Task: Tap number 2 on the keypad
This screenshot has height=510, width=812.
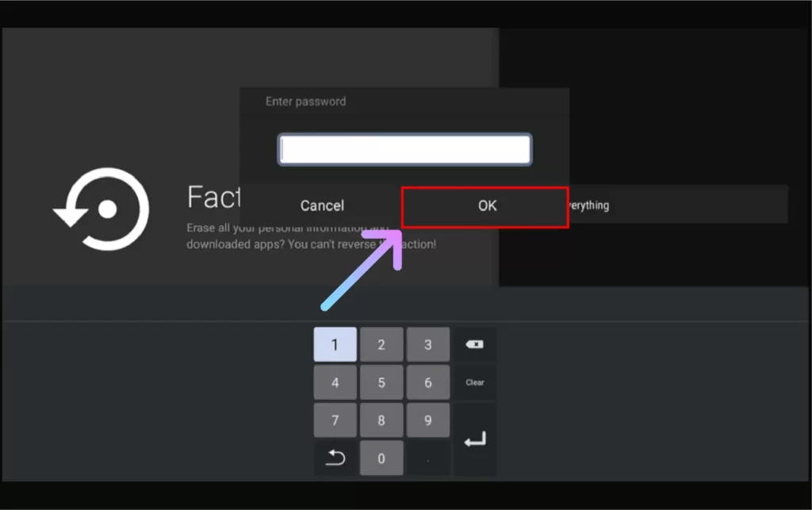Action: click(x=381, y=344)
